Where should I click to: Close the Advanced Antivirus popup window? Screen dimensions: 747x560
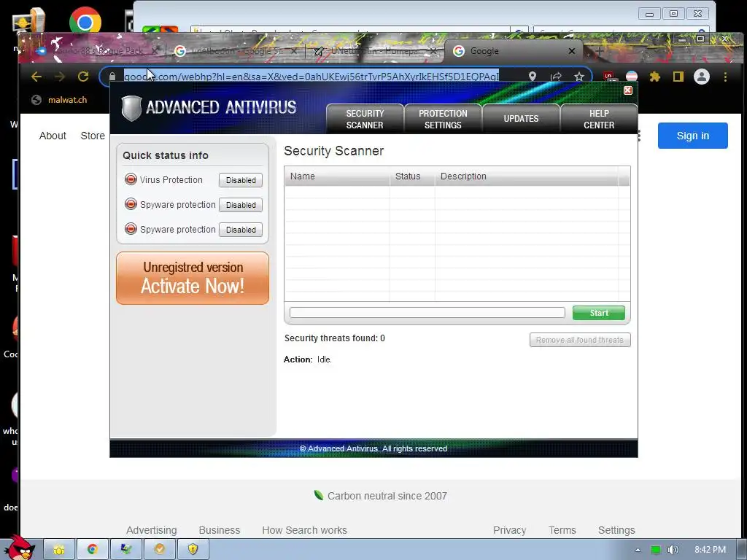click(628, 90)
